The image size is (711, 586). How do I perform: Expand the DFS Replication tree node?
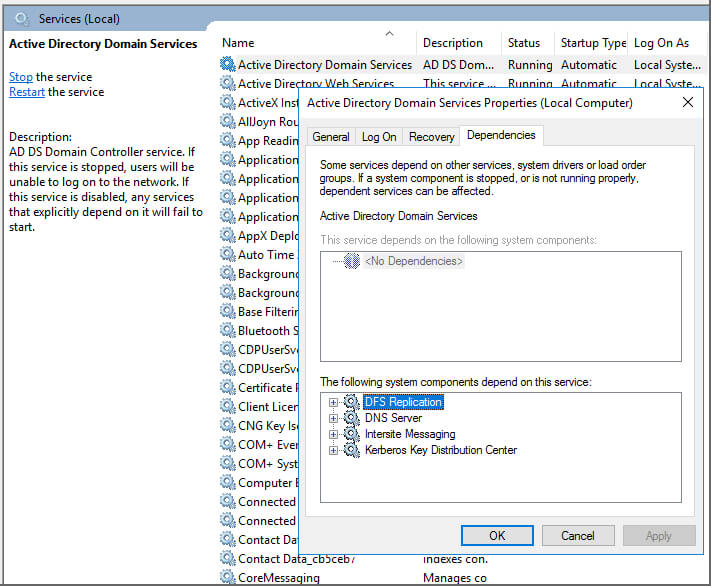[x=333, y=402]
